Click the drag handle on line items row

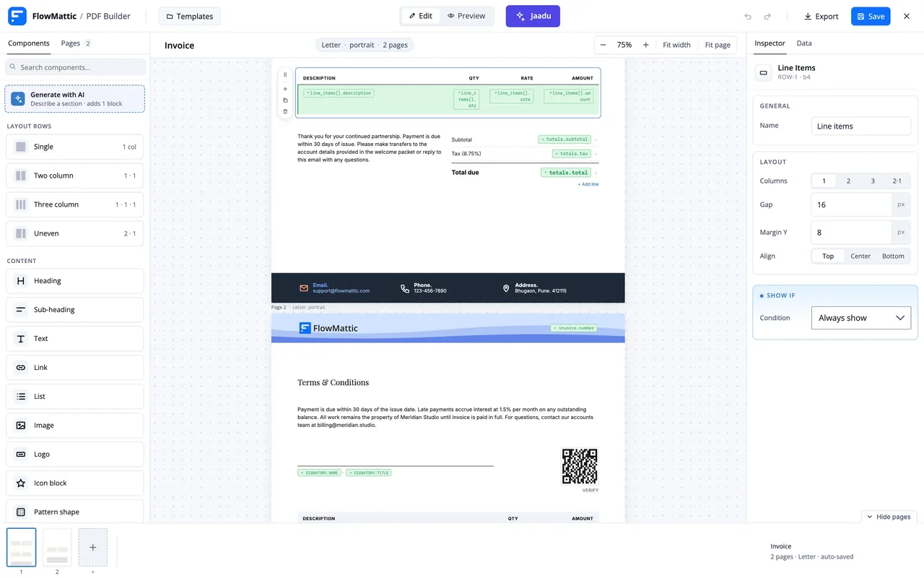coord(285,74)
